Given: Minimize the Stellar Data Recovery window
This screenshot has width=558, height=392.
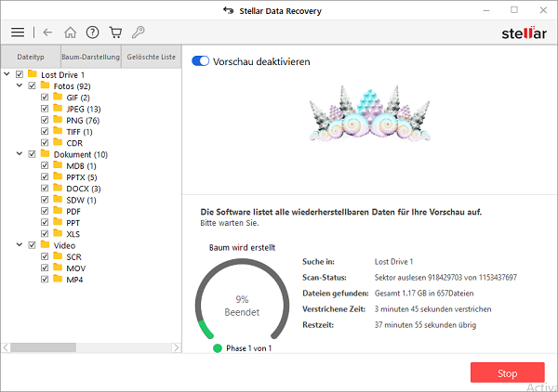Looking at the screenshot, I should (x=486, y=10).
